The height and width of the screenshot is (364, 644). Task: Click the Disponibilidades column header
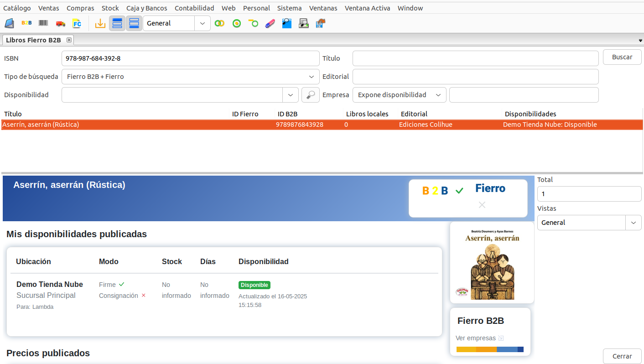[530, 114]
